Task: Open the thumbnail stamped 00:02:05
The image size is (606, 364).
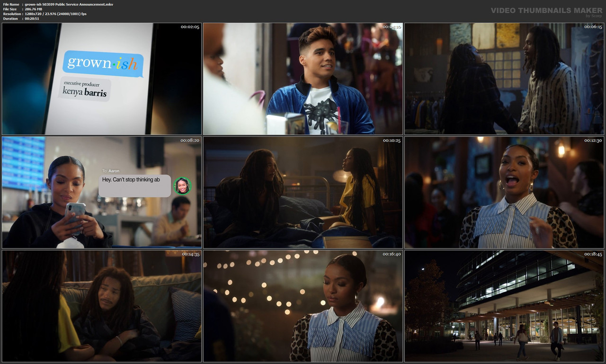Action: point(102,79)
